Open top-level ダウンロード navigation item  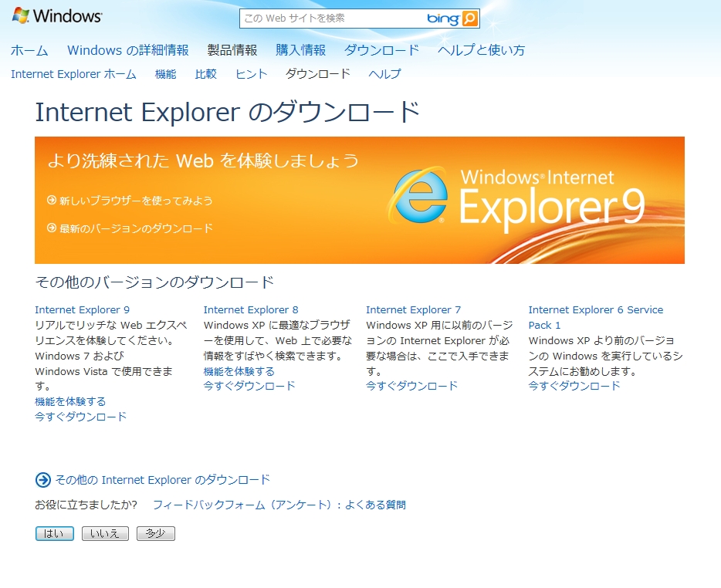coord(381,50)
